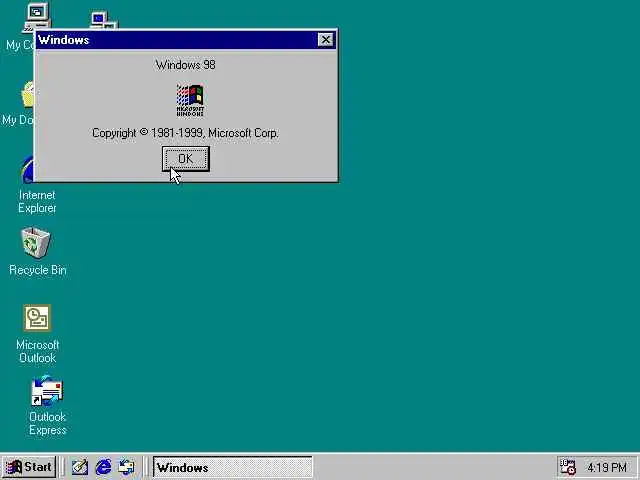The width and height of the screenshot is (640, 480).
Task: Select the Outlook Express desktop shortcut
Action: point(47,391)
